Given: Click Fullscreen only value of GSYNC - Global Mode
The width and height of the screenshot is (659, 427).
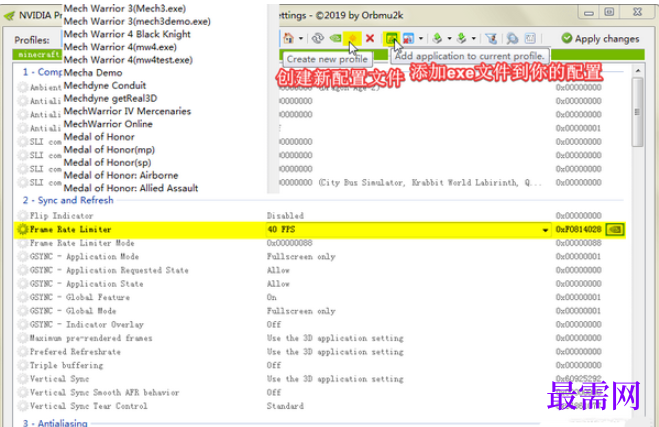Looking at the screenshot, I should [301, 311].
